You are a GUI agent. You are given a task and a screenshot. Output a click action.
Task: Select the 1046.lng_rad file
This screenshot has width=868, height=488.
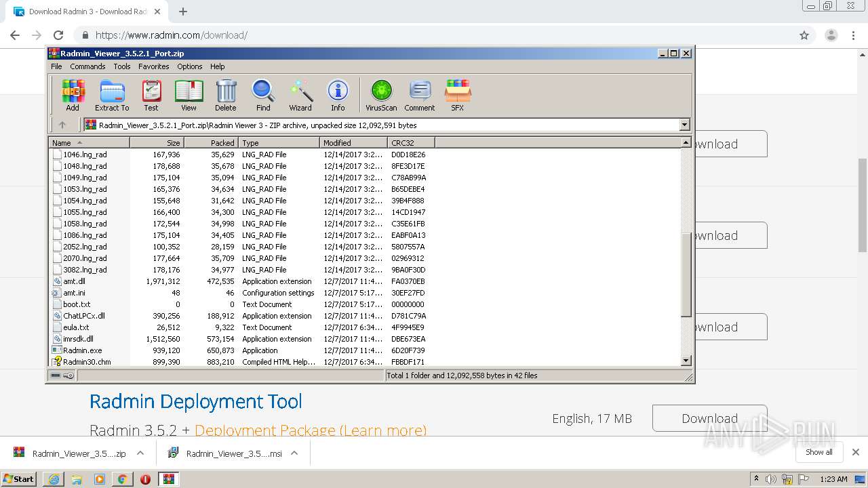(x=85, y=155)
